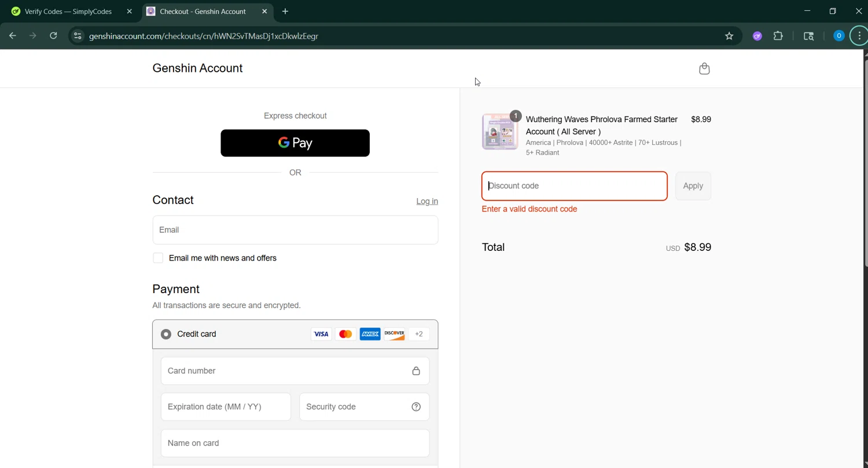
Task: Select the Credit card radio option
Action: coord(166,334)
